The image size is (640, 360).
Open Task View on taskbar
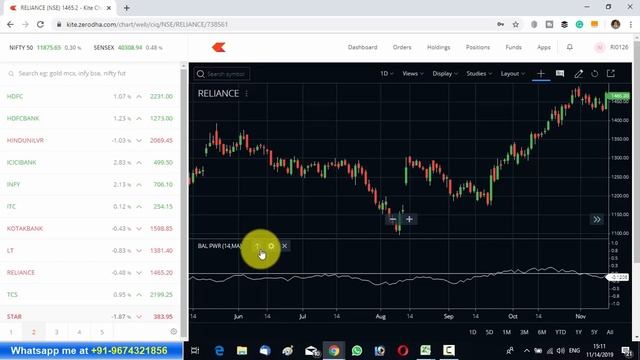195,350
